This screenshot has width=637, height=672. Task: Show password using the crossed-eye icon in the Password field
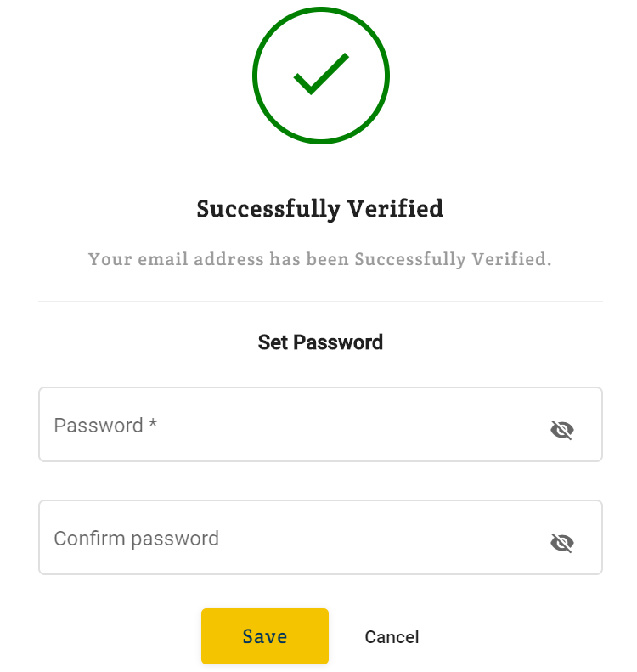pyautogui.click(x=561, y=430)
